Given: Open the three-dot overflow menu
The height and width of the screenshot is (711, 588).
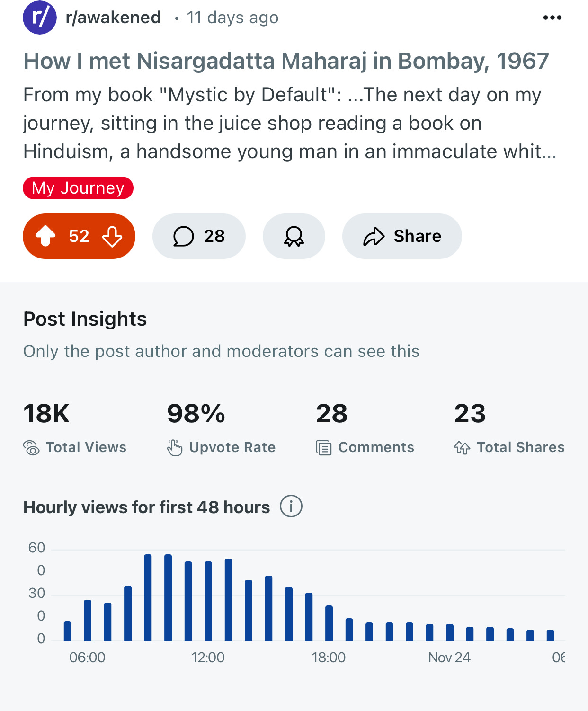Looking at the screenshot, I should click(552, 18).
